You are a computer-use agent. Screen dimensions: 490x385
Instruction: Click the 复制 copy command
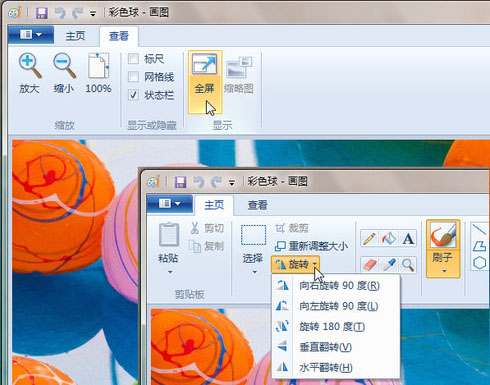207,246
